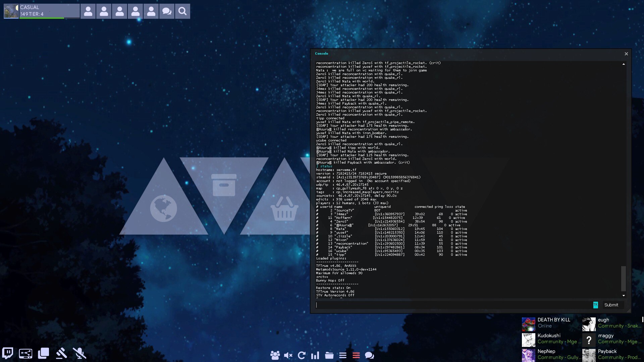This screenshot has height=362, width=644.
Task: Toggle the red hamburger lines icon
Action: (x=356, y=355)
